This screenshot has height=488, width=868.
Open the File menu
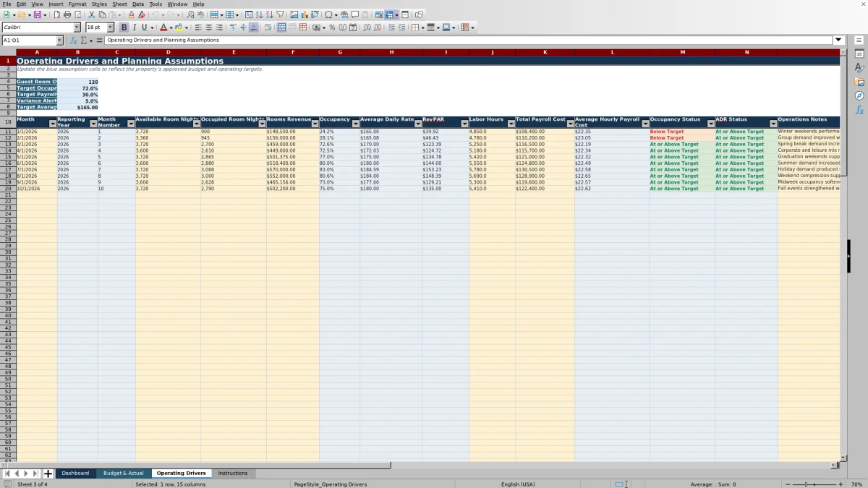7,4
